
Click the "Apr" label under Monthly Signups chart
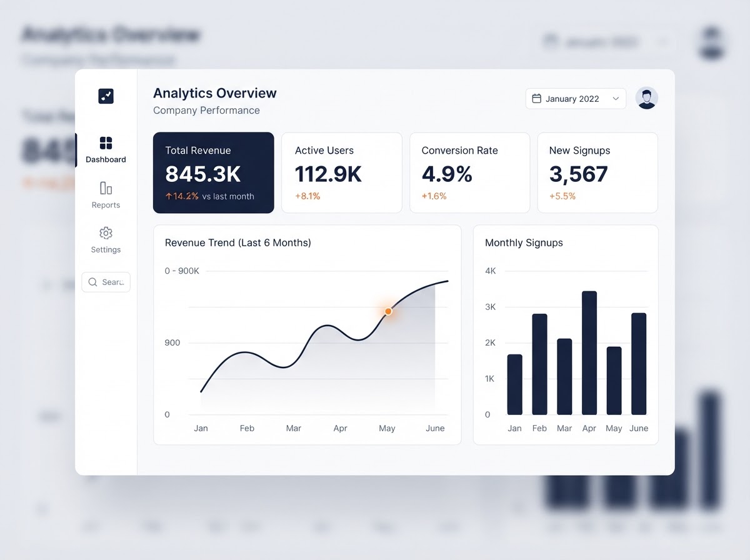589,428
